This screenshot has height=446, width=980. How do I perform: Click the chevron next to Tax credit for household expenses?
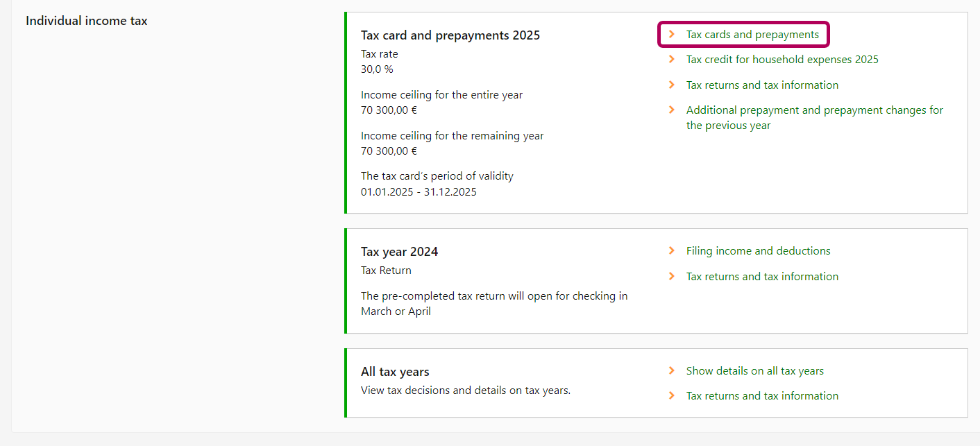[x=671, y=60]
